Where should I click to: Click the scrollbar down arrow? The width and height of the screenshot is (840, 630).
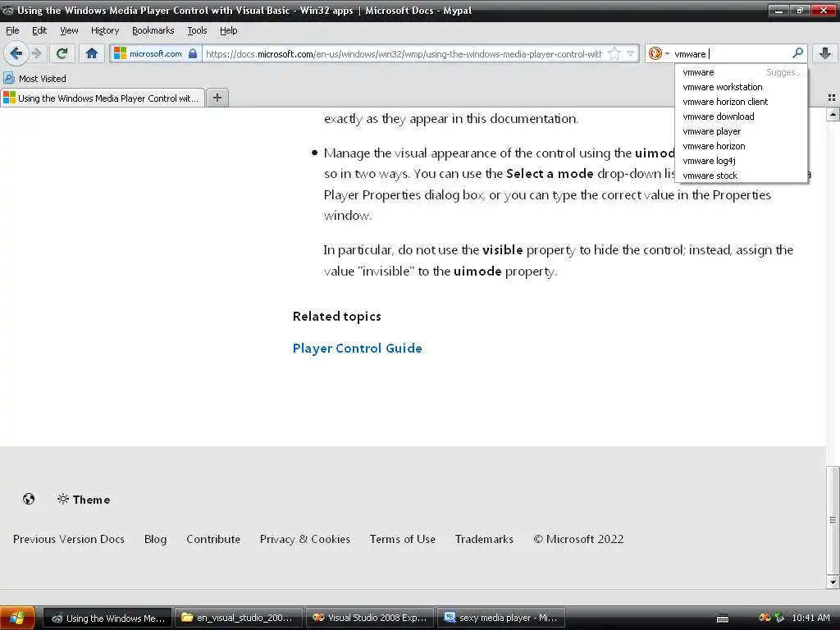(833, 582)
